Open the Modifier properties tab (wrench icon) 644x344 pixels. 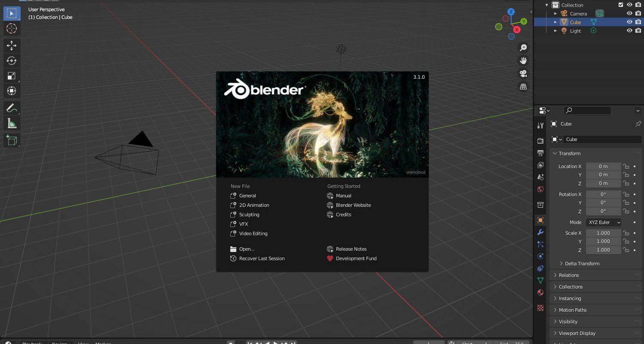pos(540,232)
